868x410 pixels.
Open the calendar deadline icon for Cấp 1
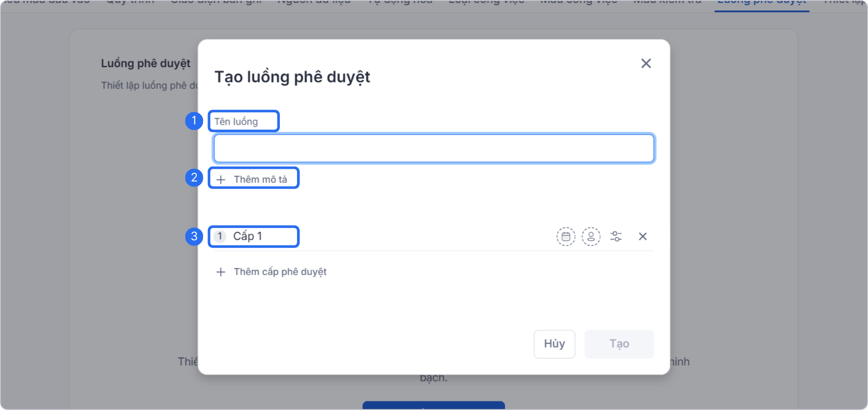click(x=566, y=236)
